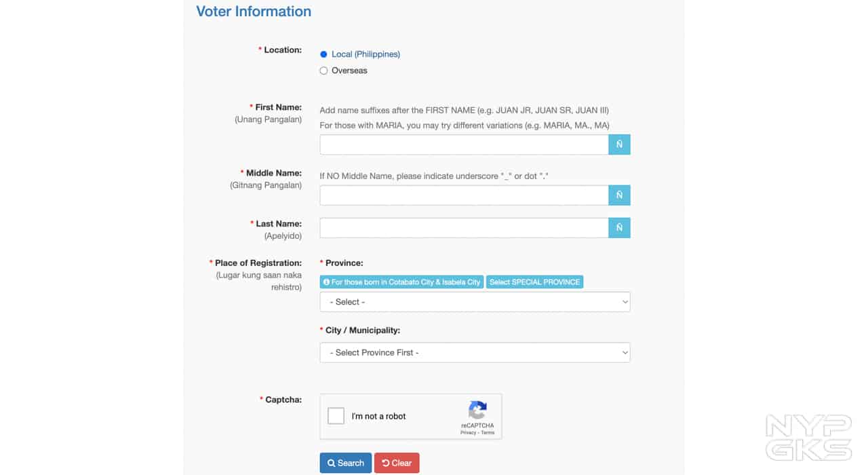Open the City / Municipality dropdown
The height and width of the screenshot is (475, 868).
pyautogui.click(x=475, y=353)
